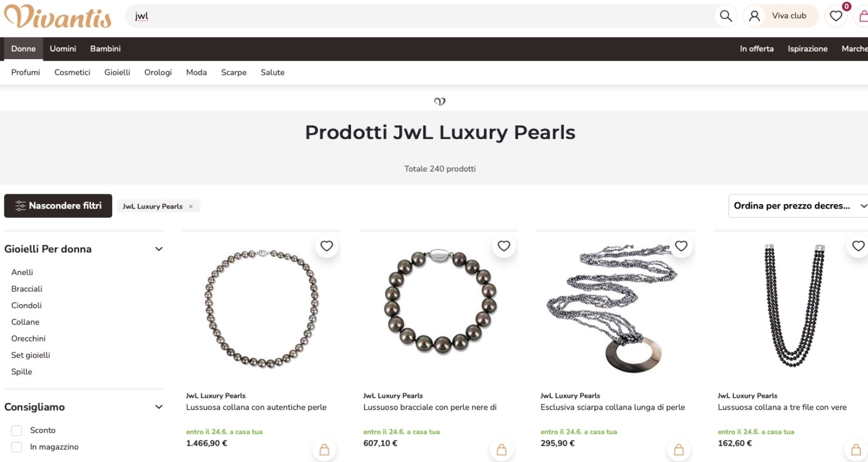The image size is (868, 462).
Task: Open the Viva club account icon
Action: coord(755,16)
